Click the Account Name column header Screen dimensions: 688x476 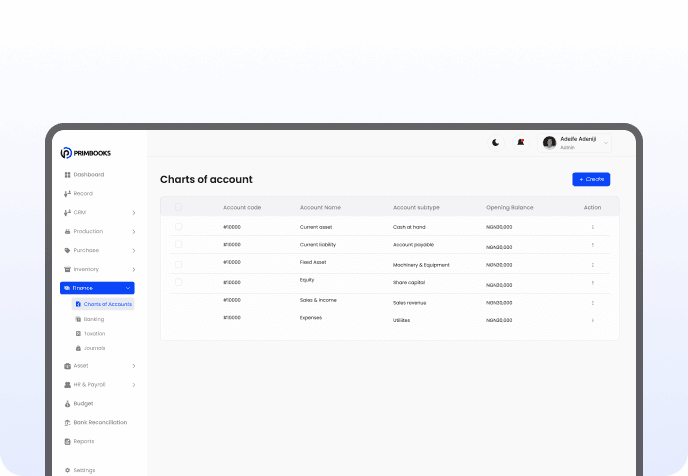(320, 208)
